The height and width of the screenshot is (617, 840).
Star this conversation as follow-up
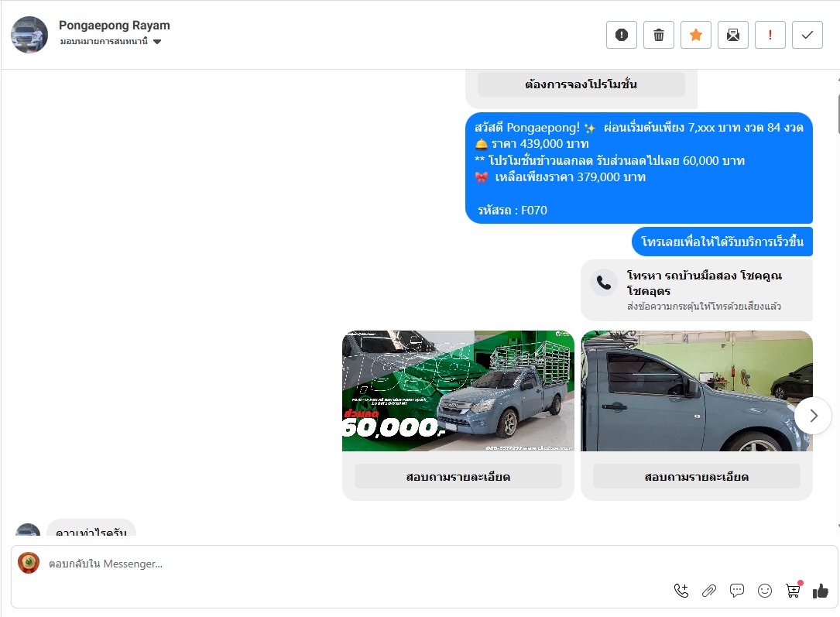(x=696, y=35)
